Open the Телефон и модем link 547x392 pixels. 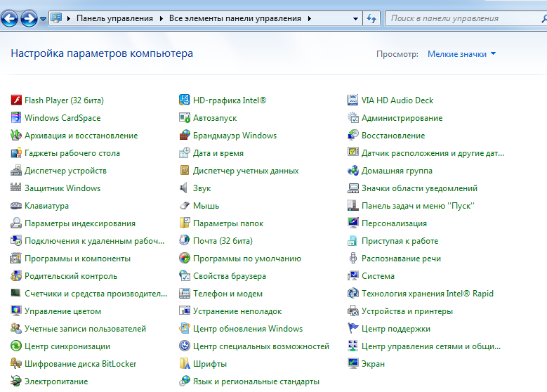tap(228, 294)
